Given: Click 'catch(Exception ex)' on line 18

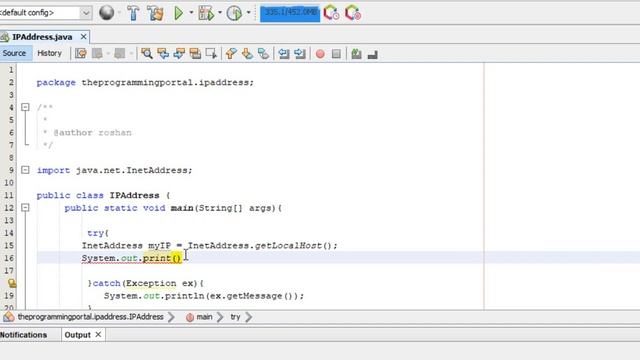Looking at the screenshot, I should [x=145, y=283].
